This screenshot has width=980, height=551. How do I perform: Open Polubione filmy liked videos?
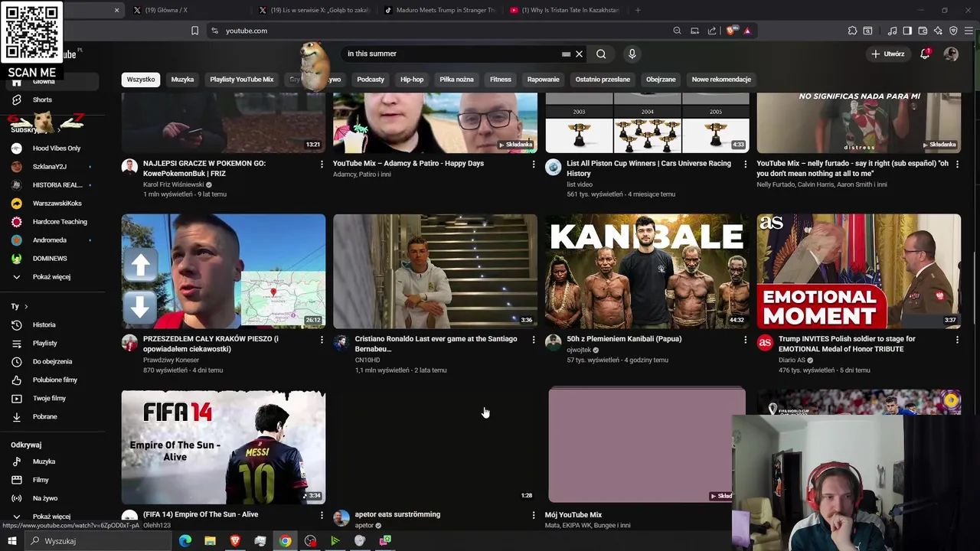[54, 380]
